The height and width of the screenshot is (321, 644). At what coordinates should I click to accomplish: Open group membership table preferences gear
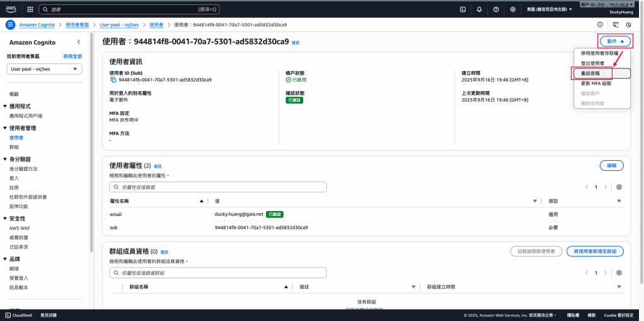[619, 273]
